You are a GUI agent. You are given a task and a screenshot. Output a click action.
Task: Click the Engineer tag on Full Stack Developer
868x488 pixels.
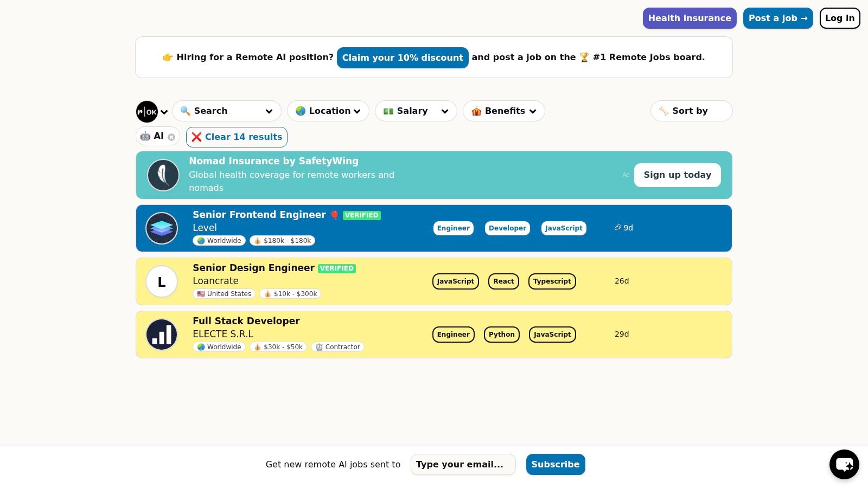pos(454,335)
